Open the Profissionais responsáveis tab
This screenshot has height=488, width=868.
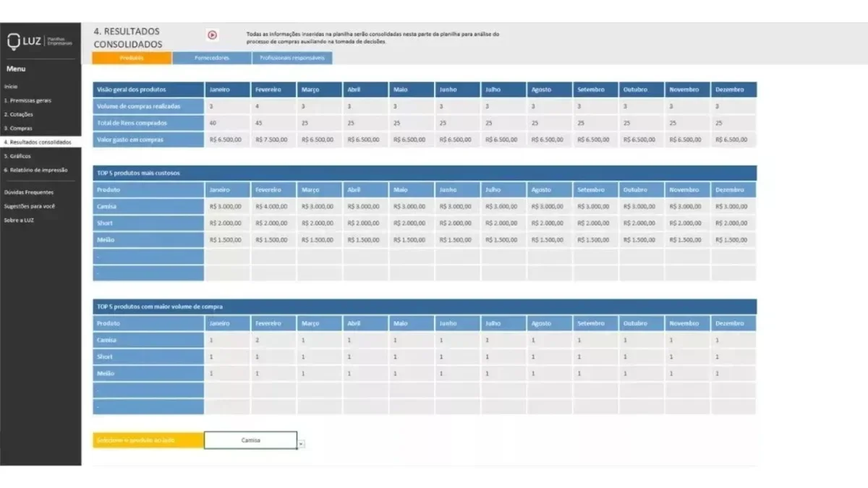click(292, 58)
